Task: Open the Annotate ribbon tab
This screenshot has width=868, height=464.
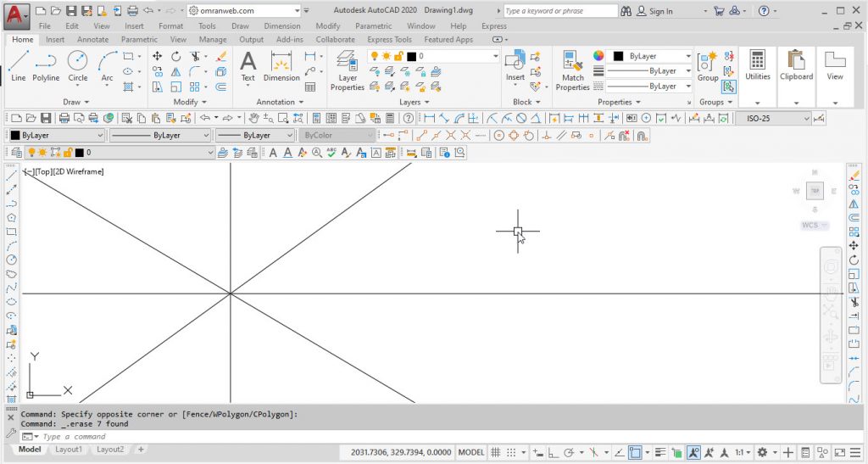Action: 92,39
